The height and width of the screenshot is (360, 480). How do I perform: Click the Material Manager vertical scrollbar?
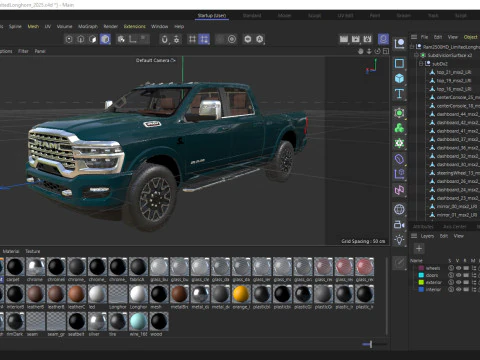pos(387,296)
